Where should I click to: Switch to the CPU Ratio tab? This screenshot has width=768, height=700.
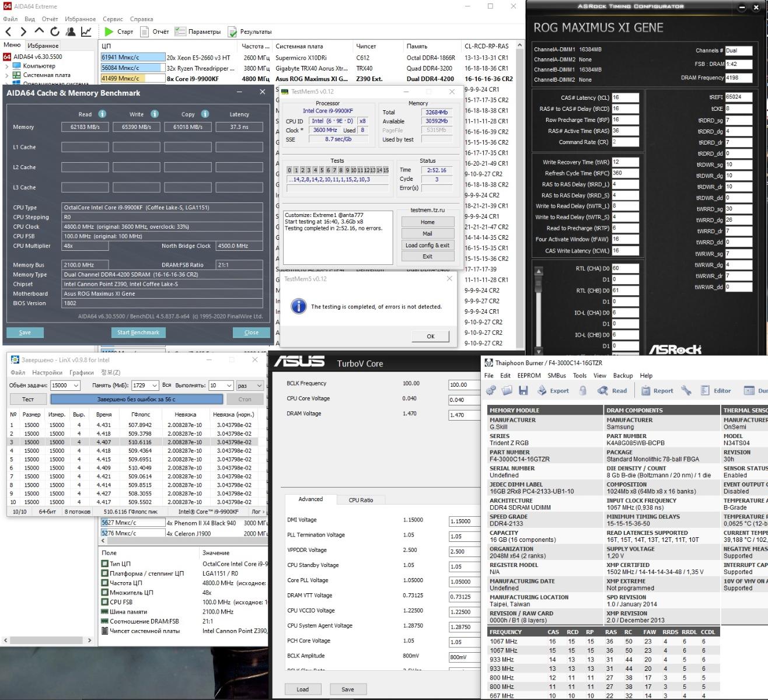click(x=361, y=500)
